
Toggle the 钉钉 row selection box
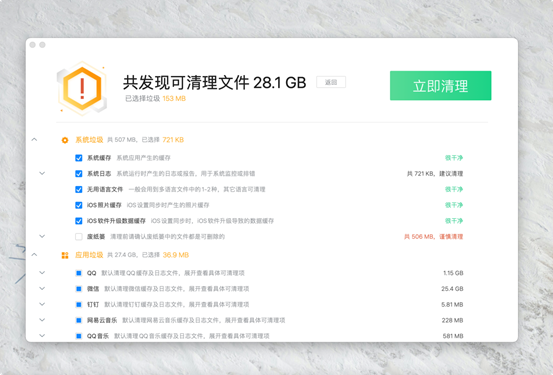(x=79, y=304)
